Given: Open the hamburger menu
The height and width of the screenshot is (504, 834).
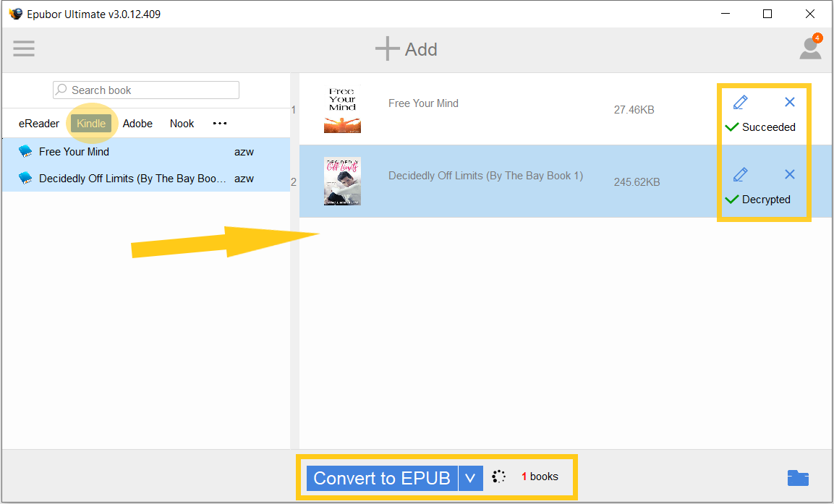Looking at the screenshot, I should coord(24,48).
